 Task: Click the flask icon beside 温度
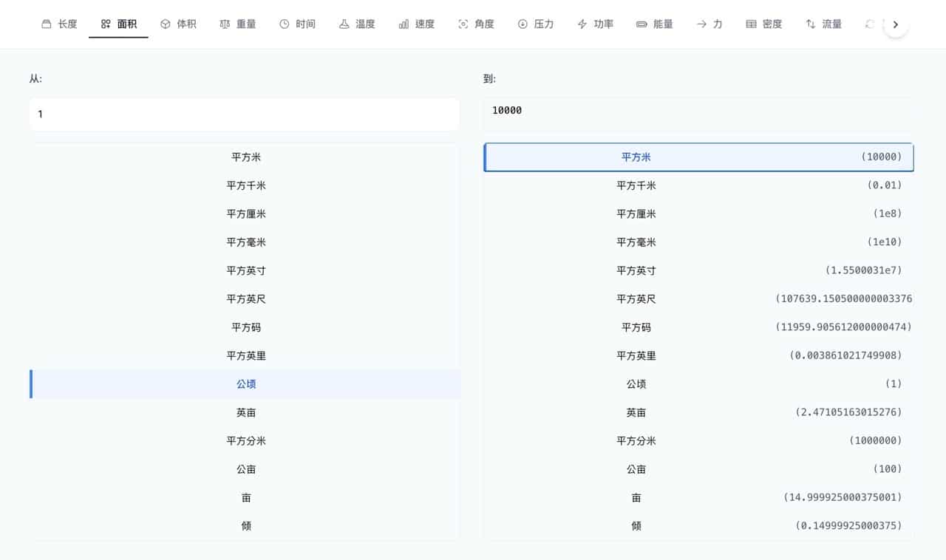pos(344,24)
